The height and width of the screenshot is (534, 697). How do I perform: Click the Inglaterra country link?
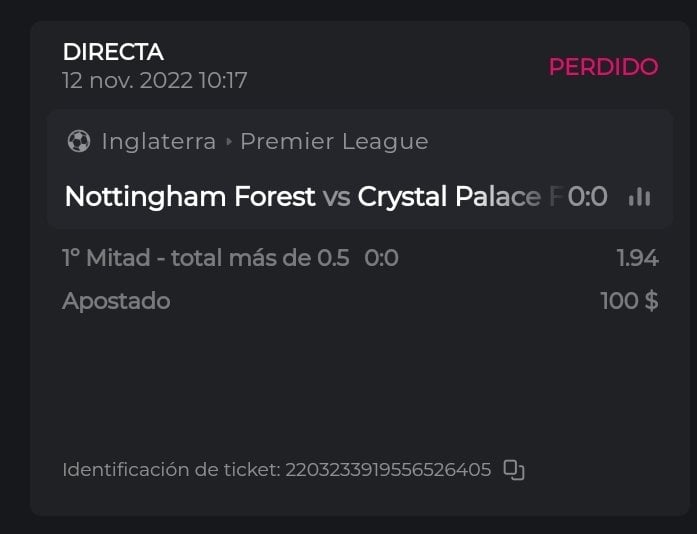coord(158,142)
